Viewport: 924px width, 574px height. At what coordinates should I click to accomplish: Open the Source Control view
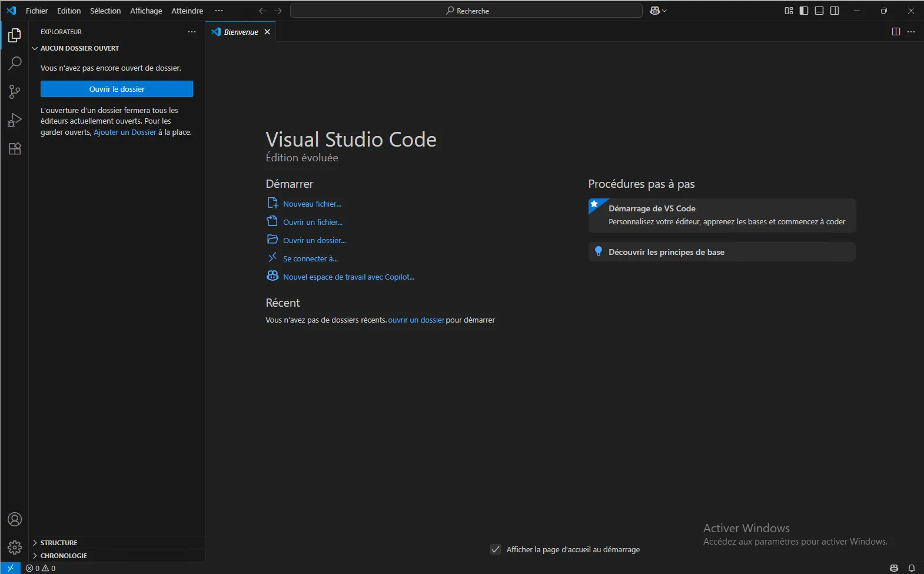[x=15, y=92]
